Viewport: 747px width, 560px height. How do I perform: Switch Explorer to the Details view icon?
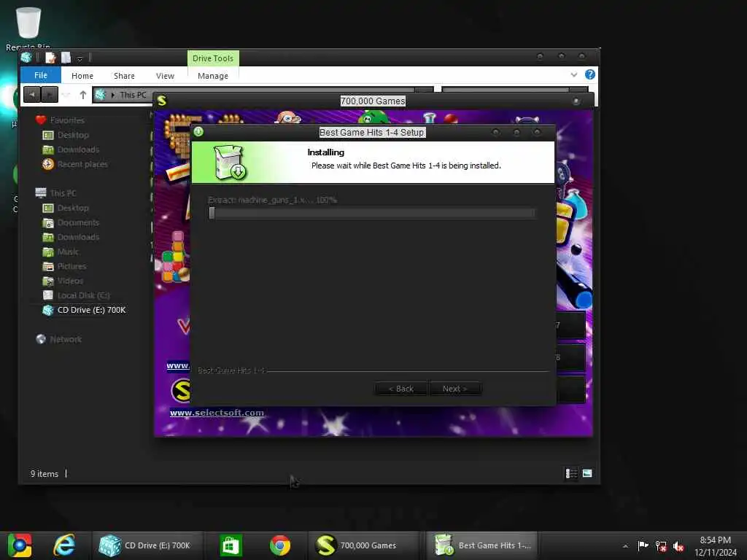pos(571,473)
